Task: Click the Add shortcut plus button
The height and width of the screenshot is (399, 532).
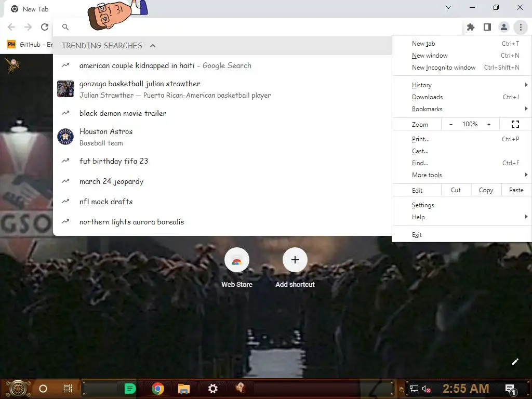Action: [x=295, y=260]
